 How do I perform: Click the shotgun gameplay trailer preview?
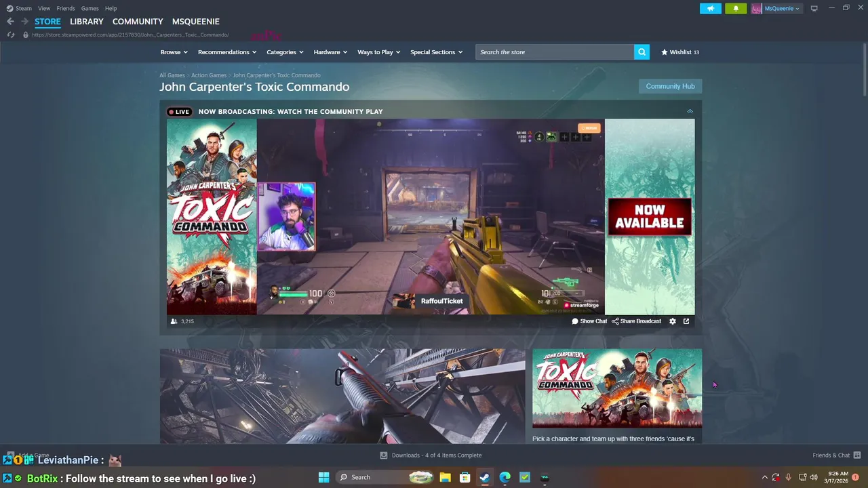pyautogui.click(x=342, y=396)
